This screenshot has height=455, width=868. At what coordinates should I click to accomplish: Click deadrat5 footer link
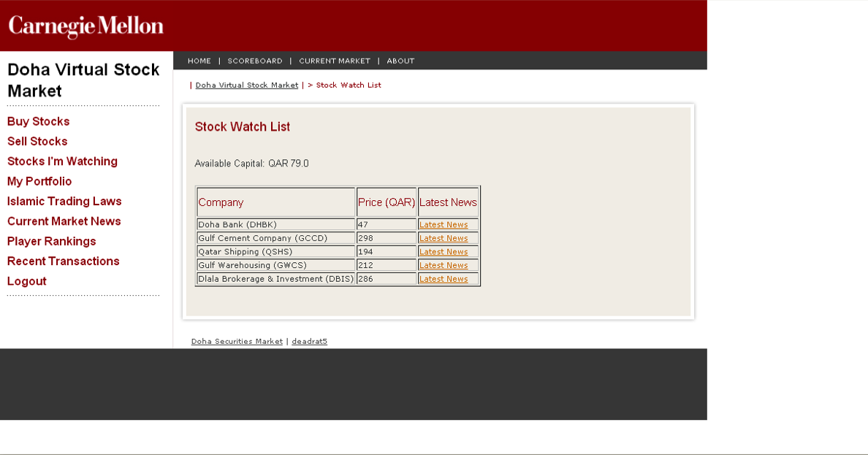click(x=310, y=342)
